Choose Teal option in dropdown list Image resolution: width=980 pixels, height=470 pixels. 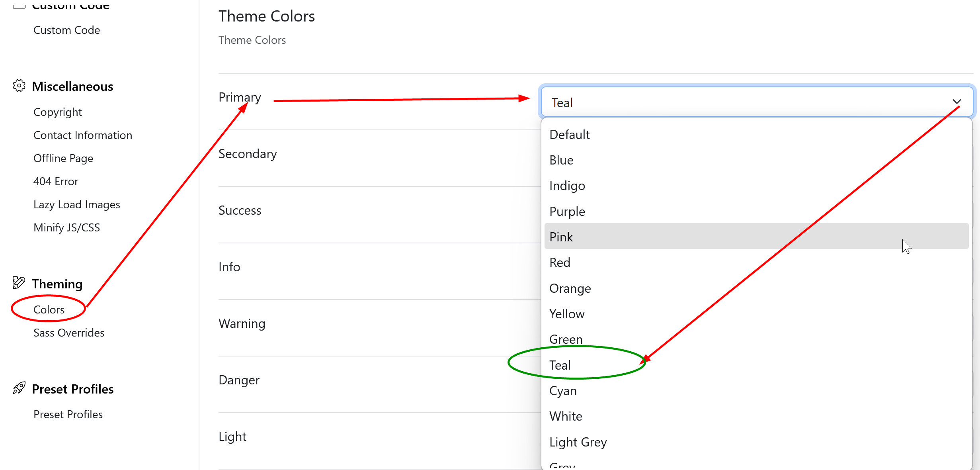[560, 365]
